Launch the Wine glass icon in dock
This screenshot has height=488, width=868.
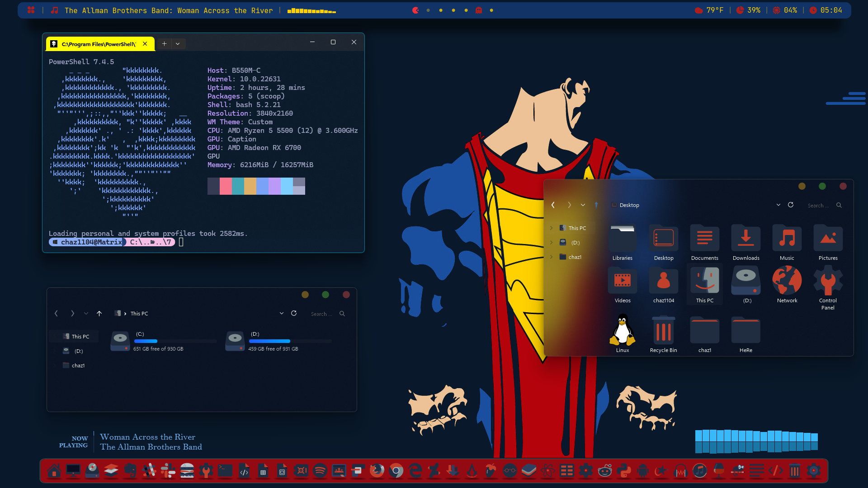click(719, 471)
